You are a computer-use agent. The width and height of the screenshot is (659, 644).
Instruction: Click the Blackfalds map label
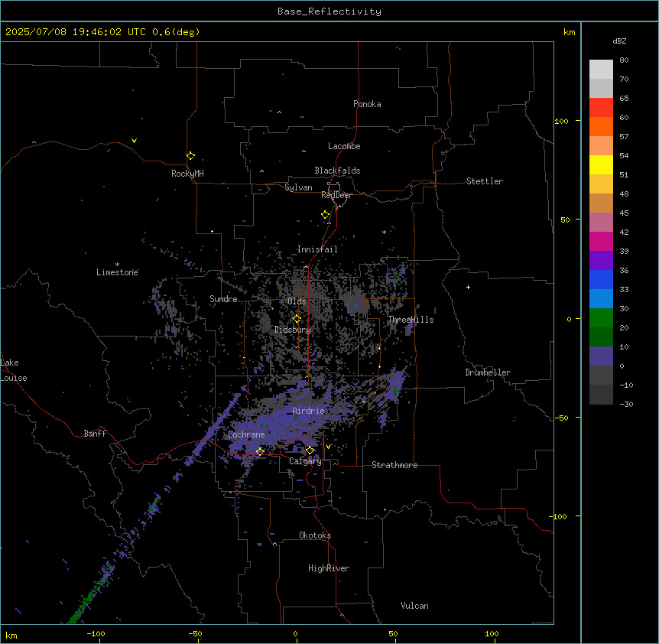337,171
